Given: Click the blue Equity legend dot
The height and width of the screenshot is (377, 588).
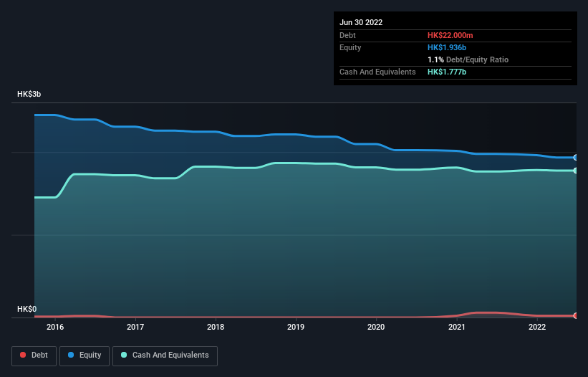Looking at the screenshot, I should point(71,355).
